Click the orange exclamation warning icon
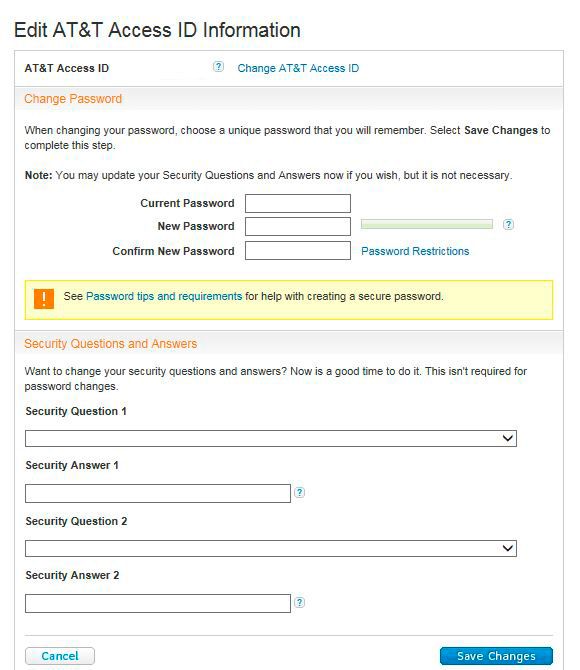The image size is (580, 670). coord(44,298)
